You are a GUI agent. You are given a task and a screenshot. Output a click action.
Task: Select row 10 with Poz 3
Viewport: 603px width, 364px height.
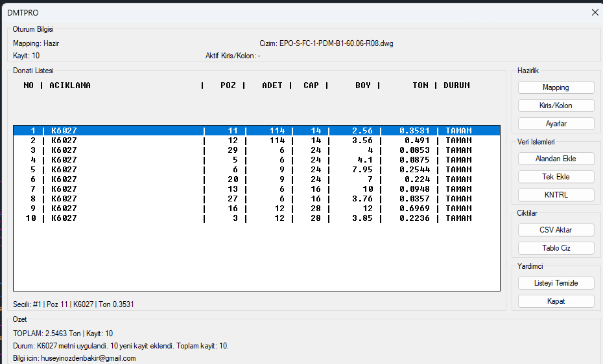coord(256,218)
